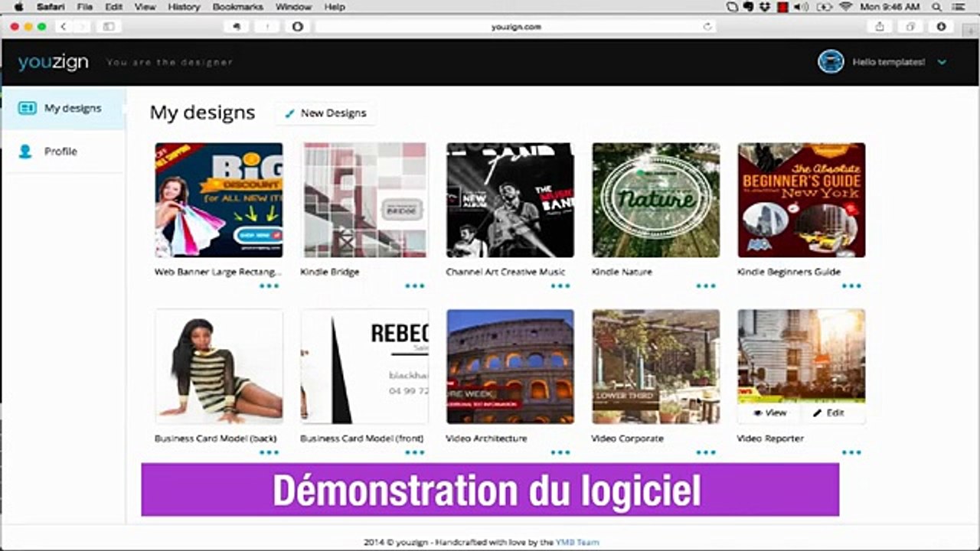
Task: Open options dots under Video Reporter
Action: click(851, 452)
